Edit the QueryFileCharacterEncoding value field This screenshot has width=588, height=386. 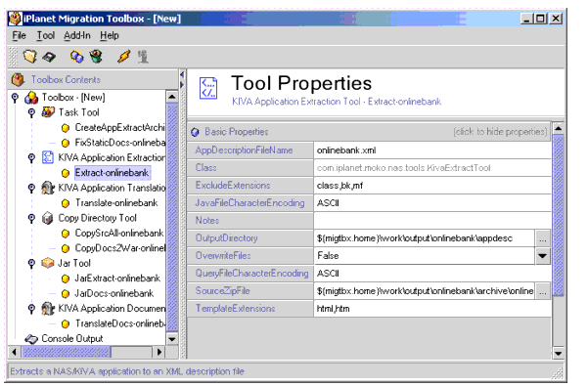pyautogui.click(x=432, y=274)
